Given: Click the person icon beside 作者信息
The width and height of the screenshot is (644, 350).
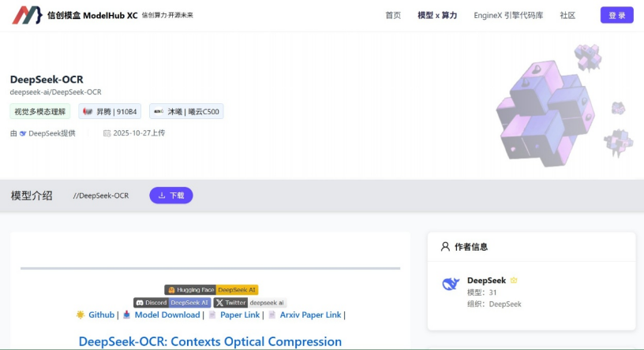Looking at the screenshot, I should 445,247.
